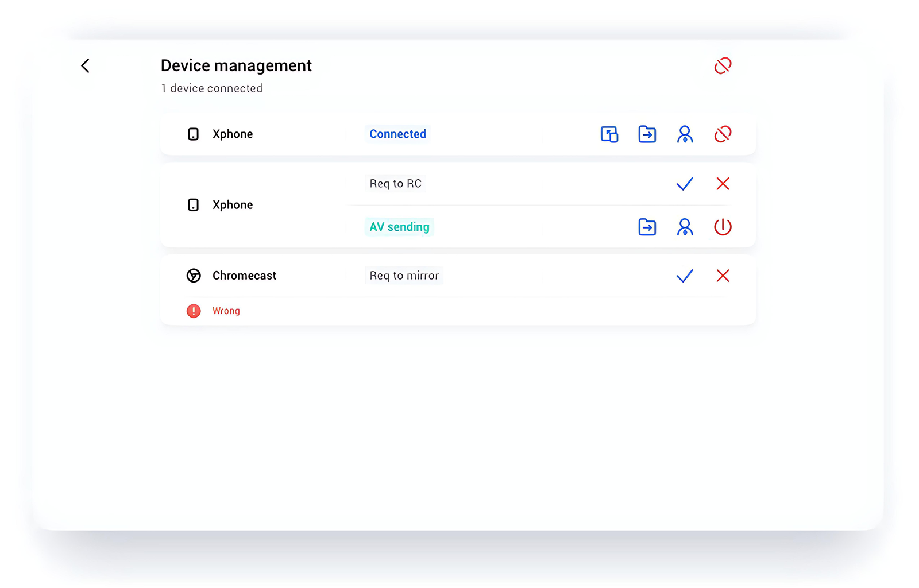Click the Req to mirror label

(x=404, y=276)
